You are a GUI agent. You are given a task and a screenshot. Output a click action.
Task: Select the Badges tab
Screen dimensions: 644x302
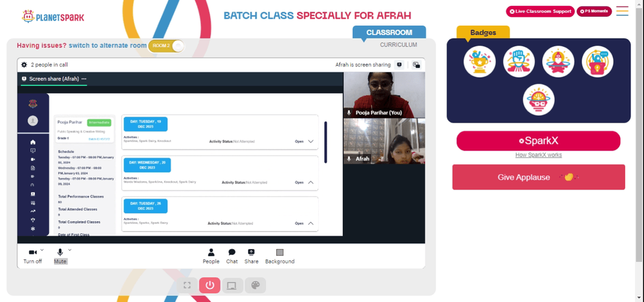pyautogui.click(x=483, y=32)
